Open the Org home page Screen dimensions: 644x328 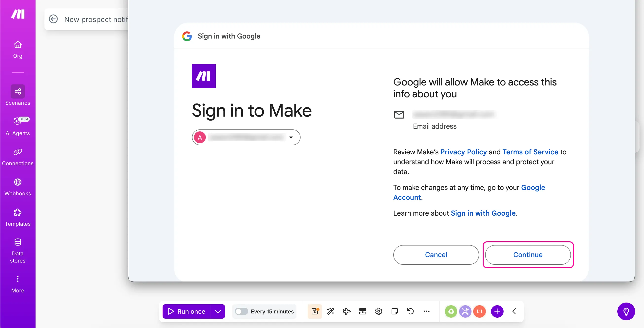(x=18, y=50)
